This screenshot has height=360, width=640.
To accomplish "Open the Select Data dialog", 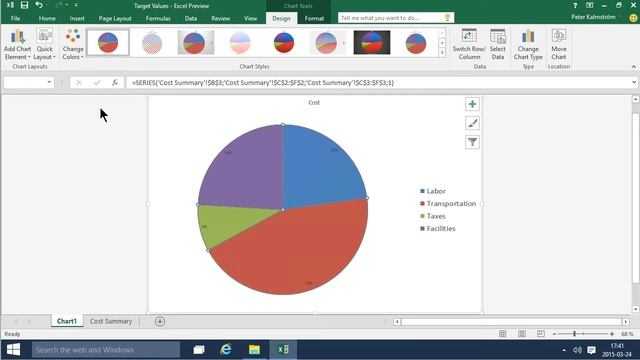I will (x=498, y=45).
